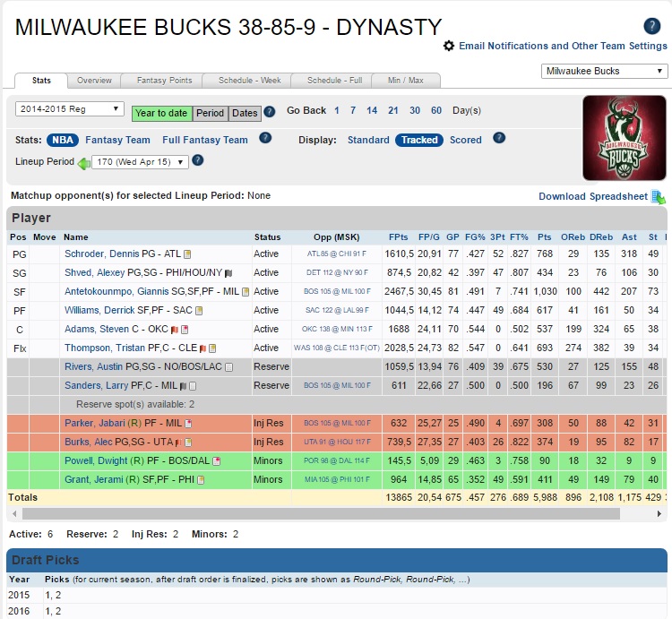Sort by FPts column header
The image size is (672, 619).
(398, 237)
